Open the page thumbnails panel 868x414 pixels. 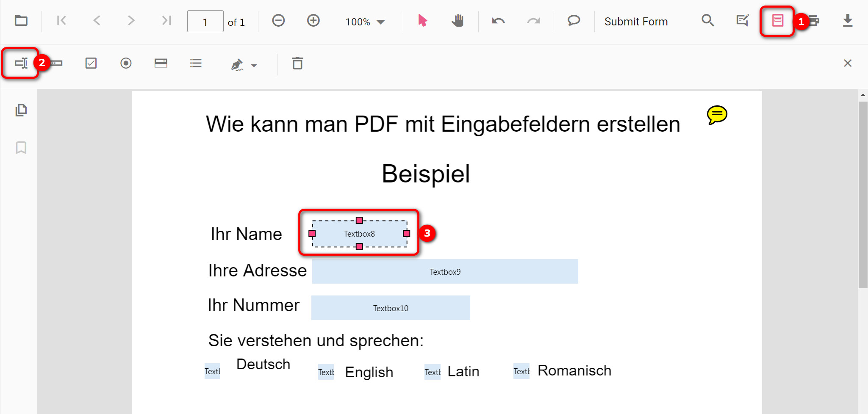pos(21,110)
